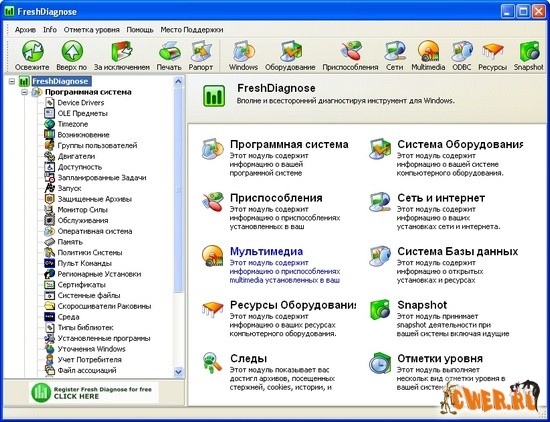Open the Система Оборудования module icon
This screenshot has height=422, width=550.
380,149
